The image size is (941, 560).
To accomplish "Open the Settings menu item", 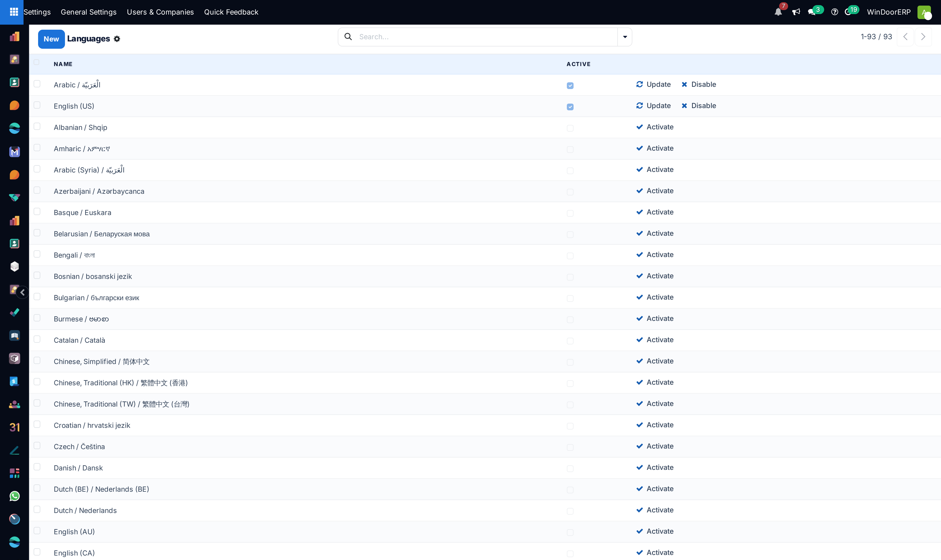I will (x=37, y=12).
